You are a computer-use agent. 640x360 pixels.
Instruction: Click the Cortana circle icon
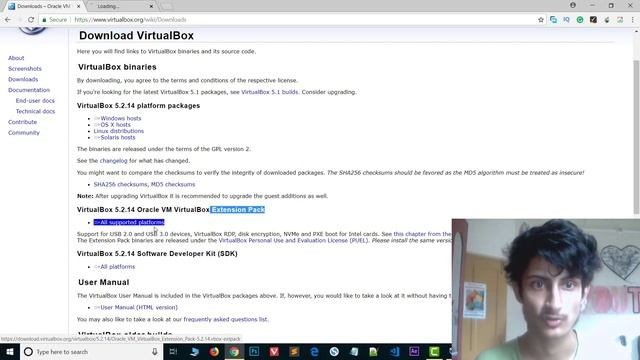28,351
